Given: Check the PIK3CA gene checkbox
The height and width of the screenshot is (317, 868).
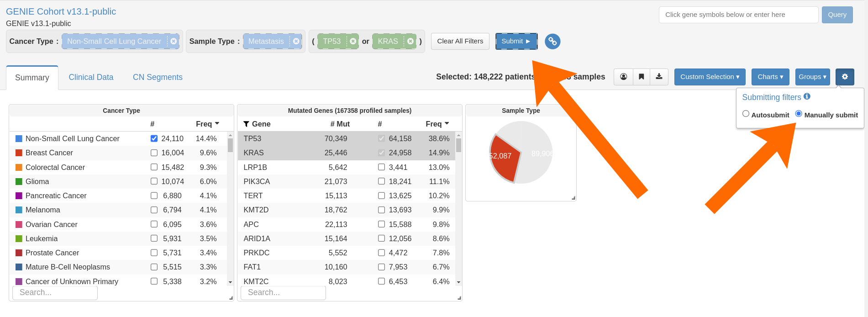Looking at the screenshot, I should (381, 181).
